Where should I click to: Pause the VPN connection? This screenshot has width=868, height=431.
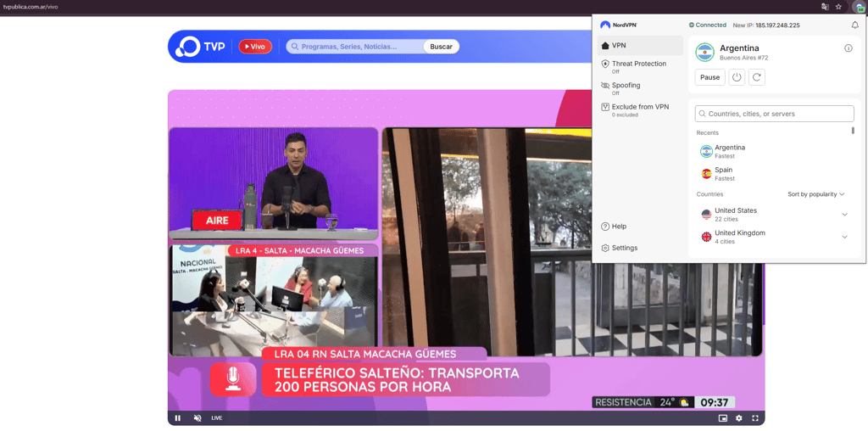click(709, 77)
